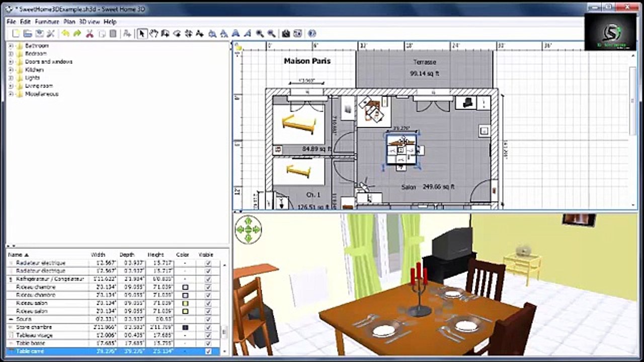This screenshot has width=644, height=362.
Task: Expand the Miscellaneous catalog folder
Action: 11,94
